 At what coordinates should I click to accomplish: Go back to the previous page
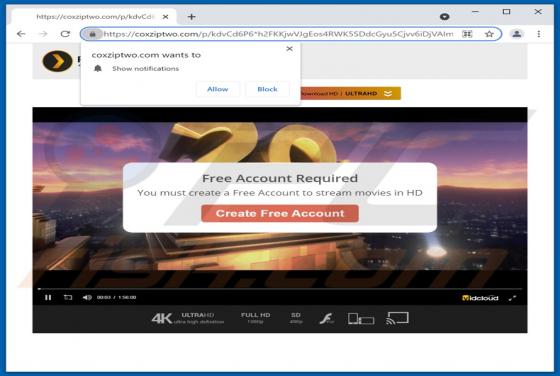pyautogui.click(x=21, y=34)
